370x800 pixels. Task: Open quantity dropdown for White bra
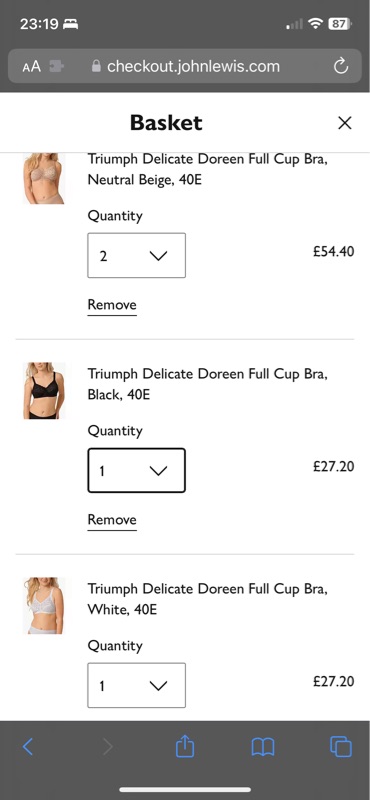point(136,685)
